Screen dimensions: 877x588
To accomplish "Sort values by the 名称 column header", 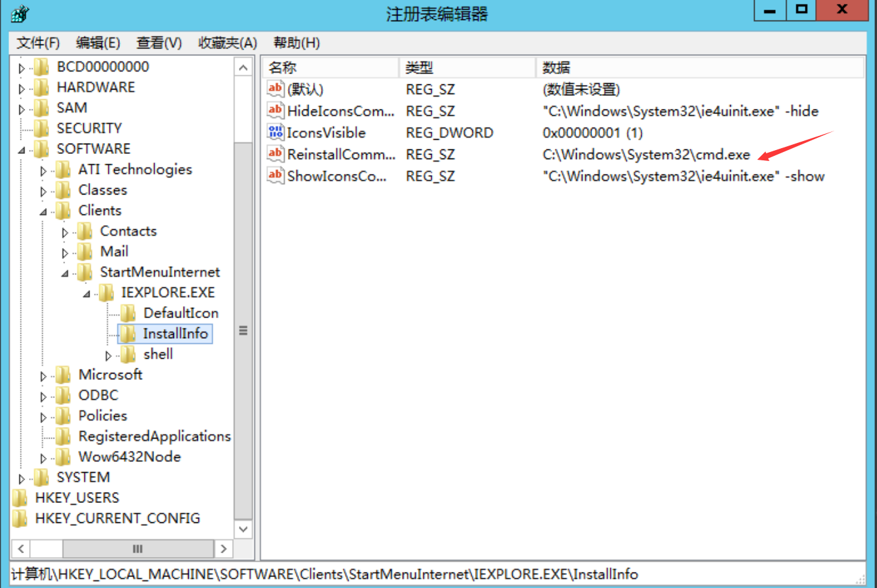I will [x=331, y=68].
